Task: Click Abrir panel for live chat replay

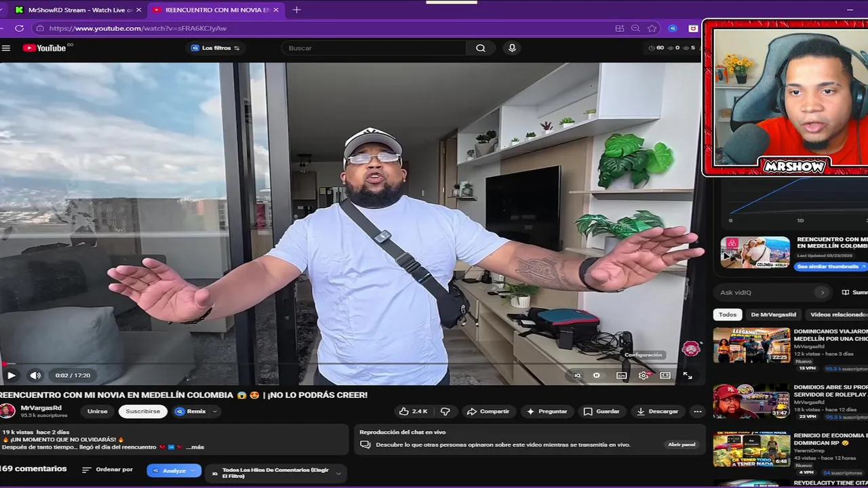Action: tap(682, 445)
